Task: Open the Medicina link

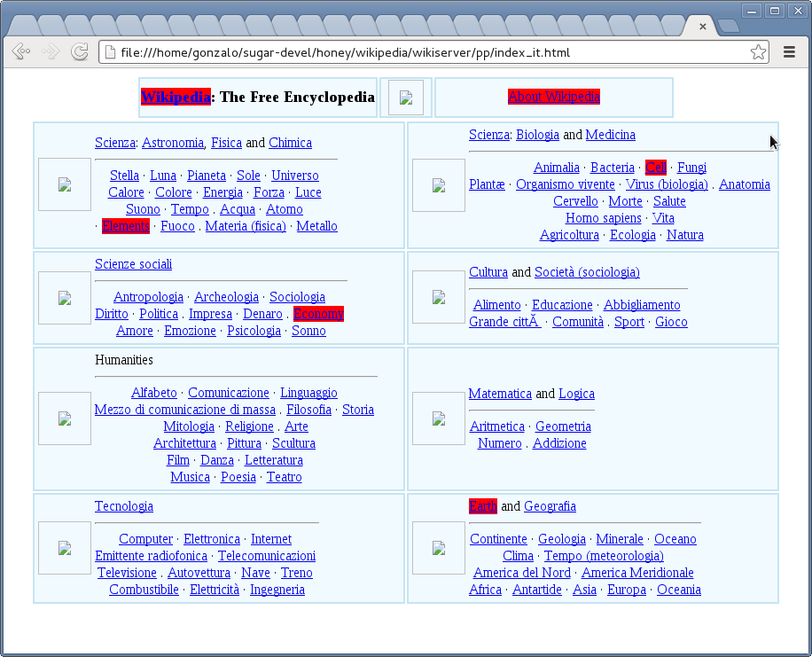Action: pyautogui.click(x=611, y=135)
